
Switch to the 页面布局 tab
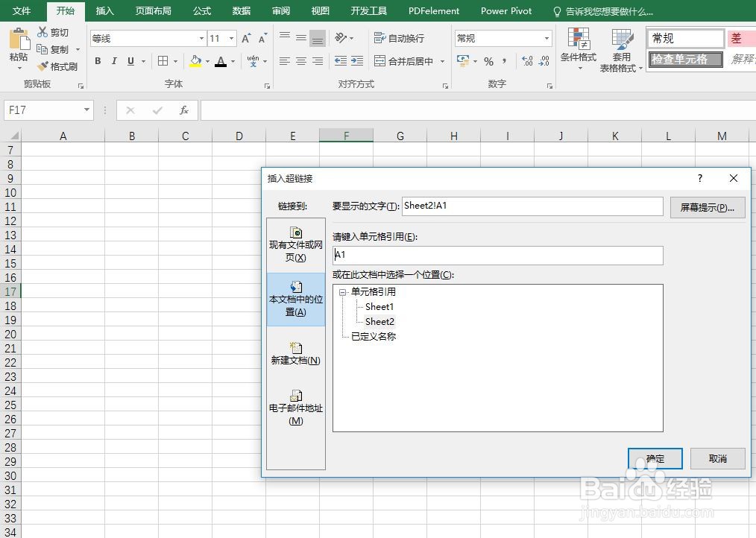[x=154, y=10]
